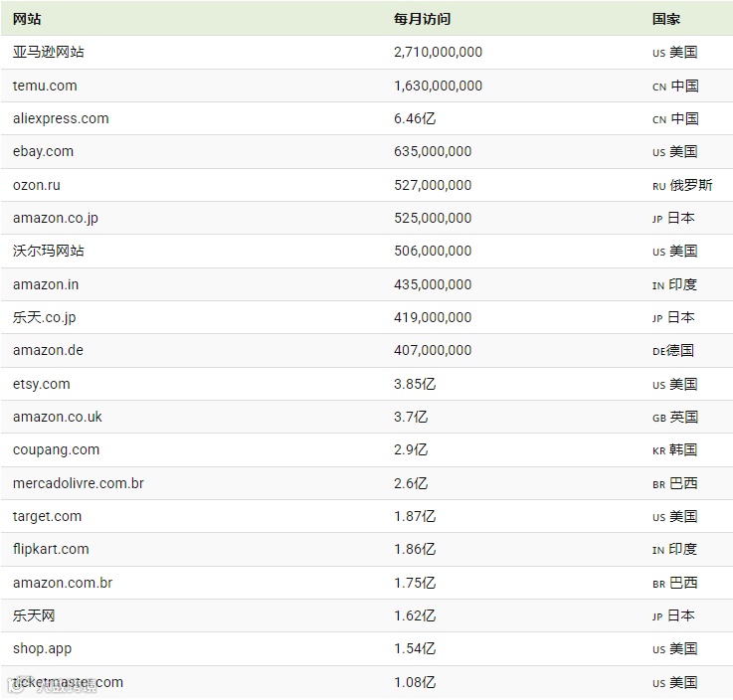This screenshot has width=733, height=700.
Task: Click GB 英国 country cell
Action: [675, 417]
